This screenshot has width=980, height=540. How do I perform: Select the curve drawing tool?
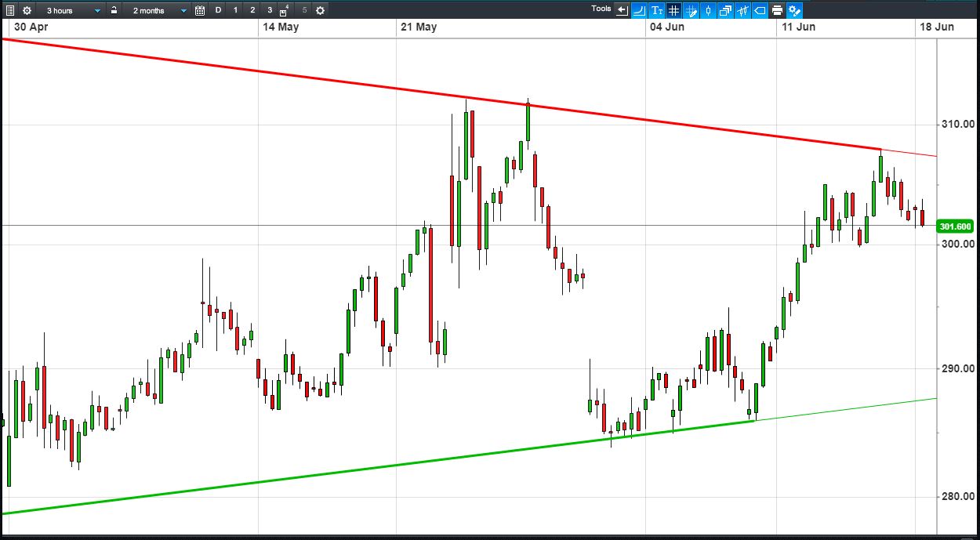pyautogui.click(x=640, y=10)
